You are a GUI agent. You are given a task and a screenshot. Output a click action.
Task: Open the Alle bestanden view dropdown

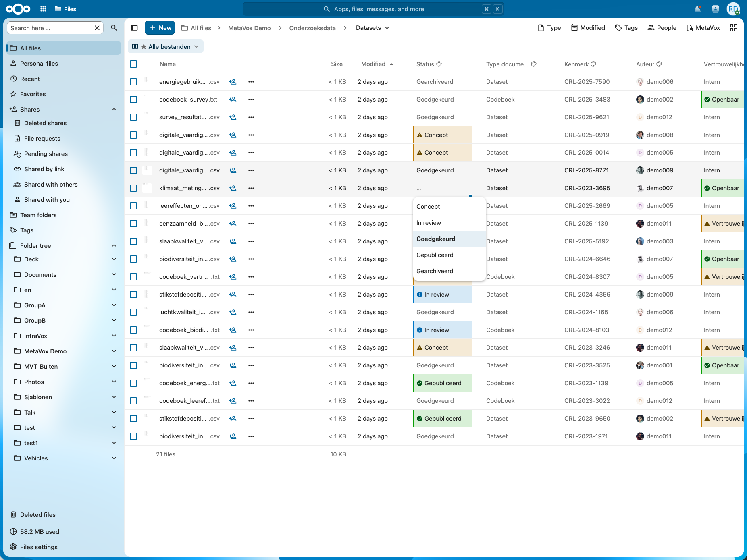click(x=166, y=47)
